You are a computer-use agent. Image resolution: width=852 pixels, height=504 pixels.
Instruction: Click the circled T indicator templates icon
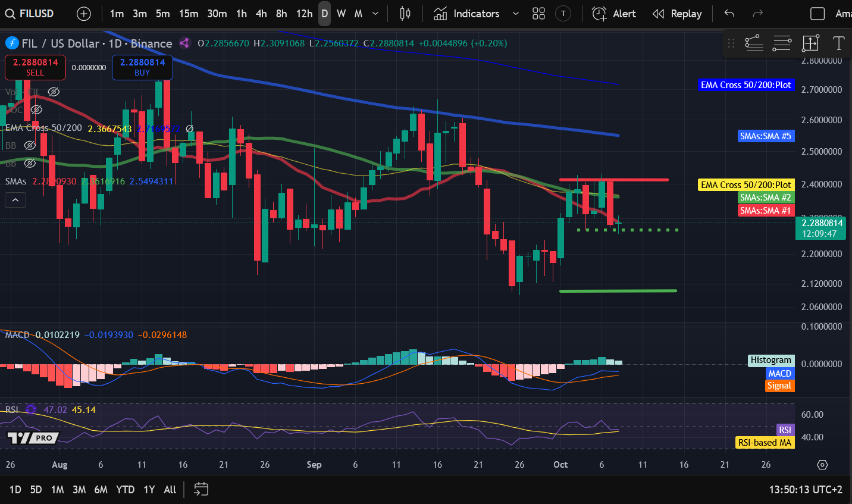[x=563, y=14]
